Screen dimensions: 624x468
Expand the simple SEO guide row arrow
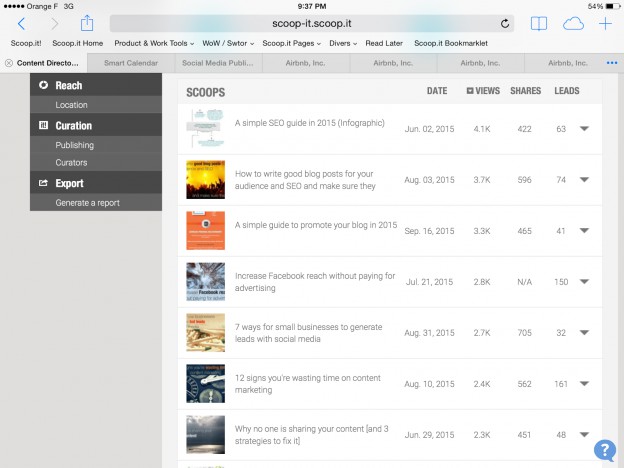point(584,129)
